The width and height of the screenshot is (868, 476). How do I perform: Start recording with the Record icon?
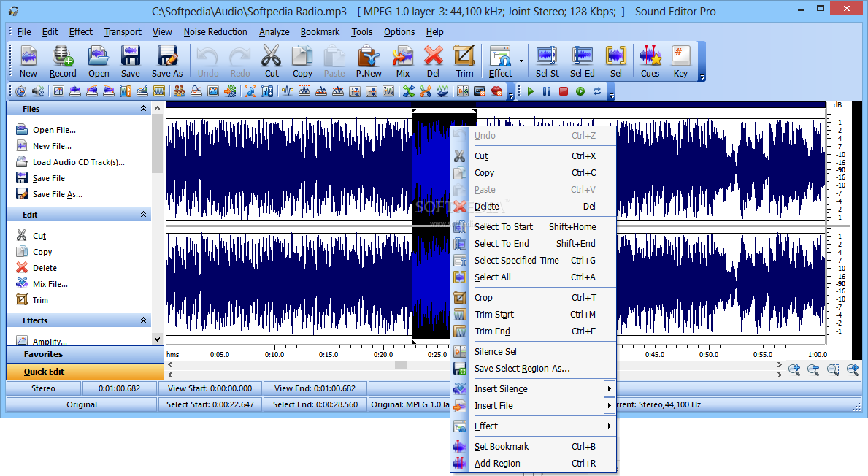(x=63, y=61)
